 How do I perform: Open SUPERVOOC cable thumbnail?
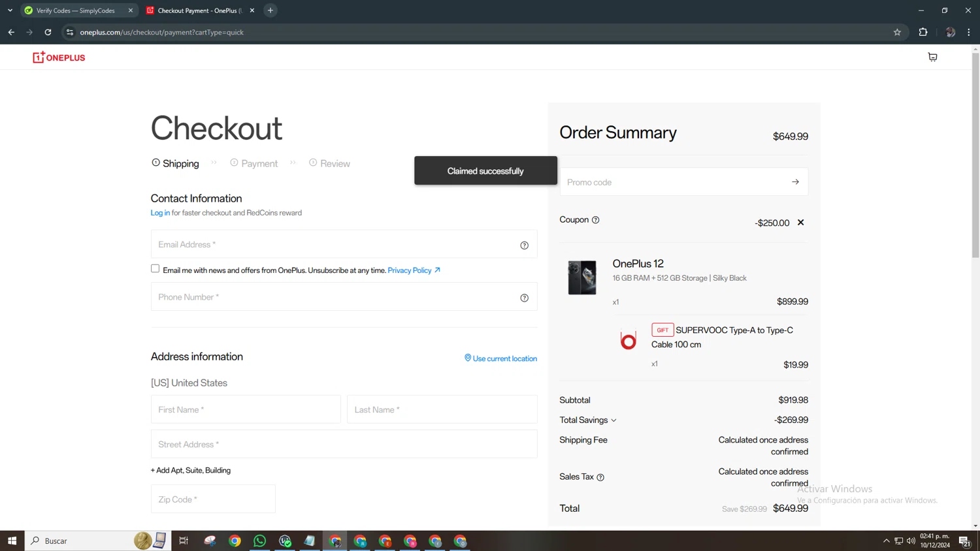click(628, 340)
